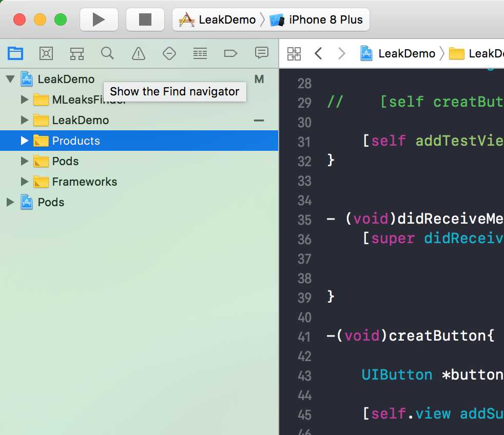Screen dimensions: 504x435
Task: Select LeakDemo project in jump bar
Action: pos(398,53)
